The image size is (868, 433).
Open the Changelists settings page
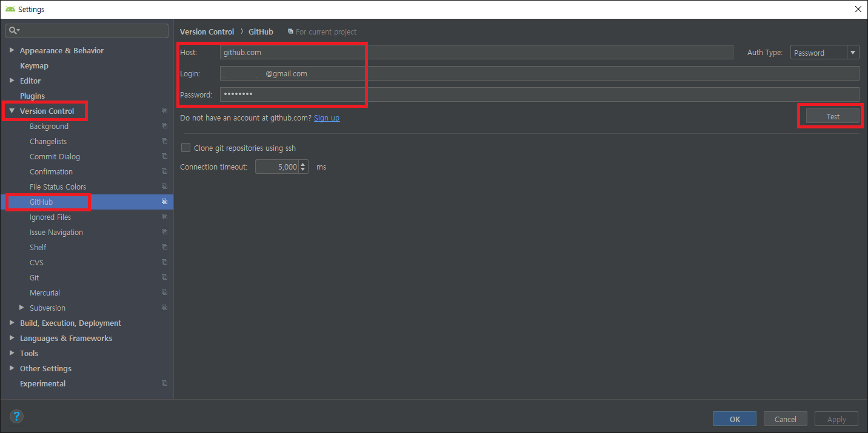[x=48, y=141]
